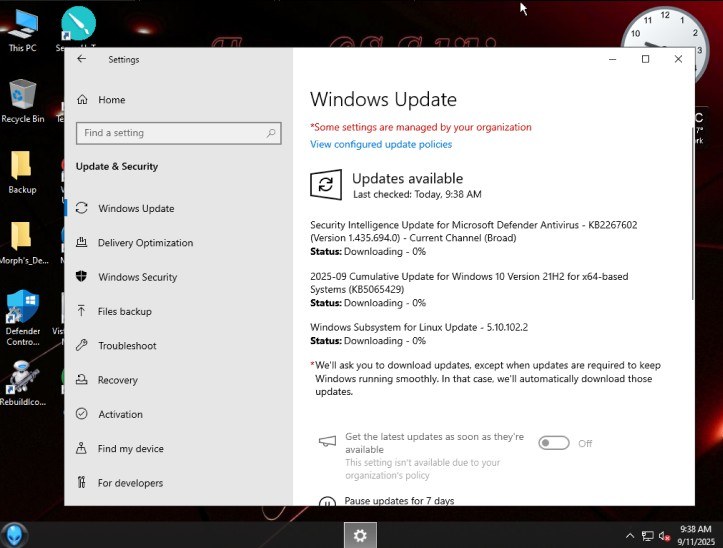Click the Windows Security shield icon
Screen dimensions: 723x548
tap(82, 276)
